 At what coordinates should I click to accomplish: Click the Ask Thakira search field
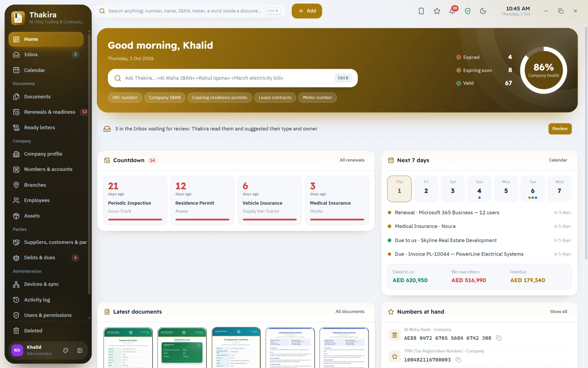point(233,78)
